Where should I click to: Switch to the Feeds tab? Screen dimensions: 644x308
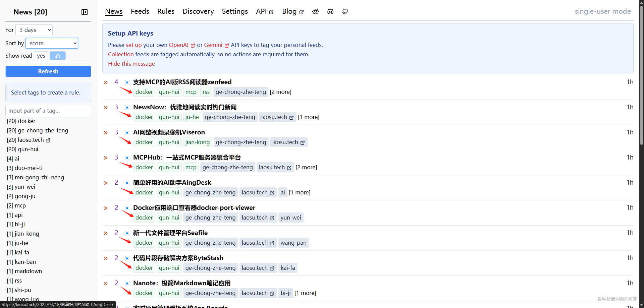click(x=140, y=11)
